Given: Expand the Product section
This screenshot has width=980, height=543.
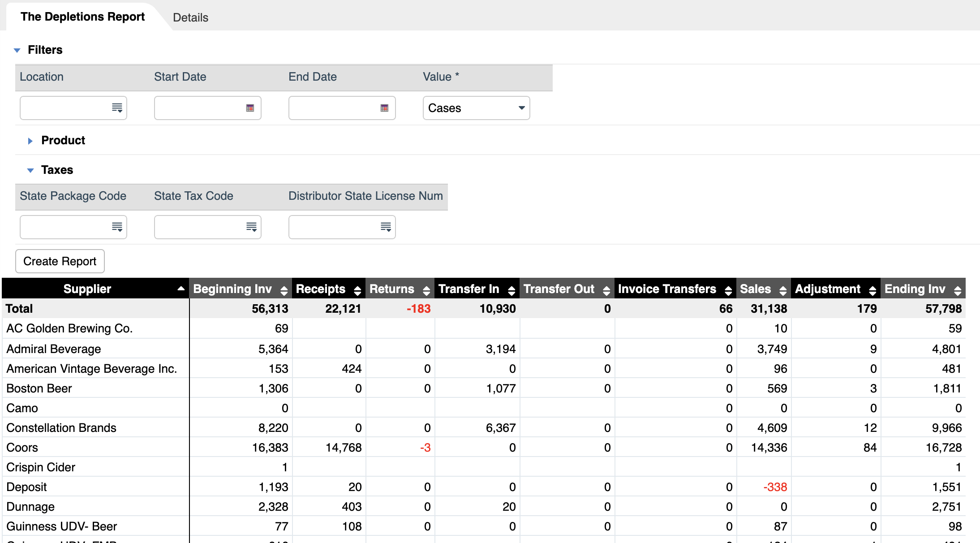Looking at the screenshot, I should click(30, 141).
